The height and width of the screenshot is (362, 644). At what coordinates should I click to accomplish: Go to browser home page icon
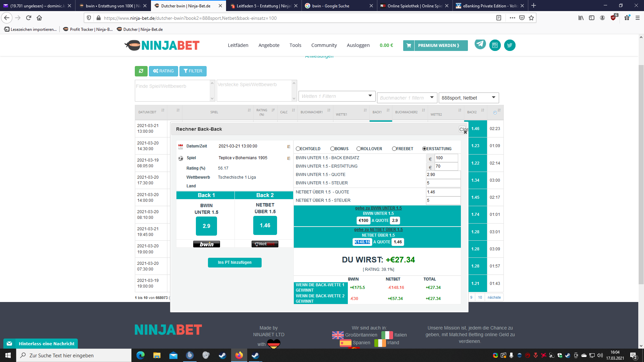pos(39,18)
